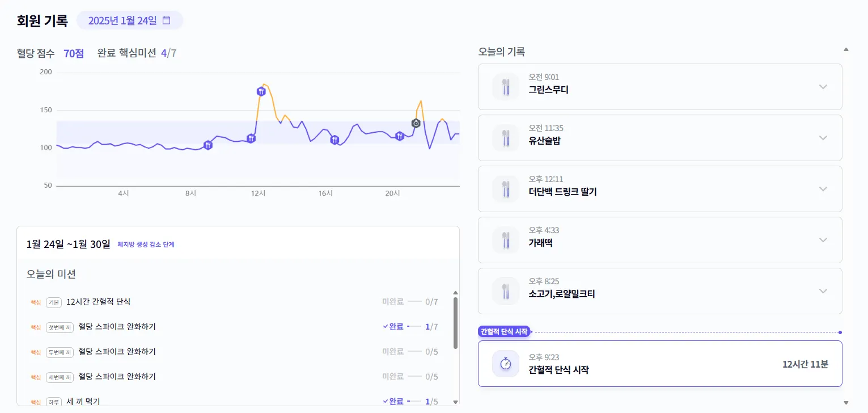Expand the 가래떡 record details

[x=823, y=240]
